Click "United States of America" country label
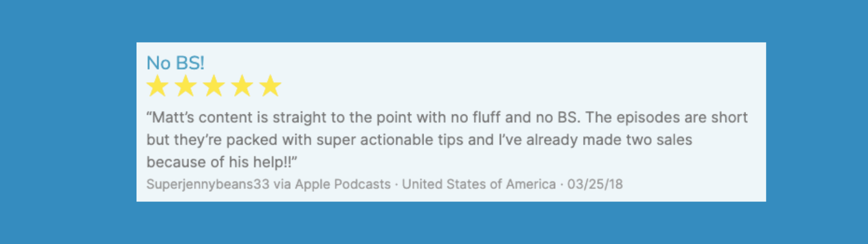 pyautogui.click(x=479, y=184)
